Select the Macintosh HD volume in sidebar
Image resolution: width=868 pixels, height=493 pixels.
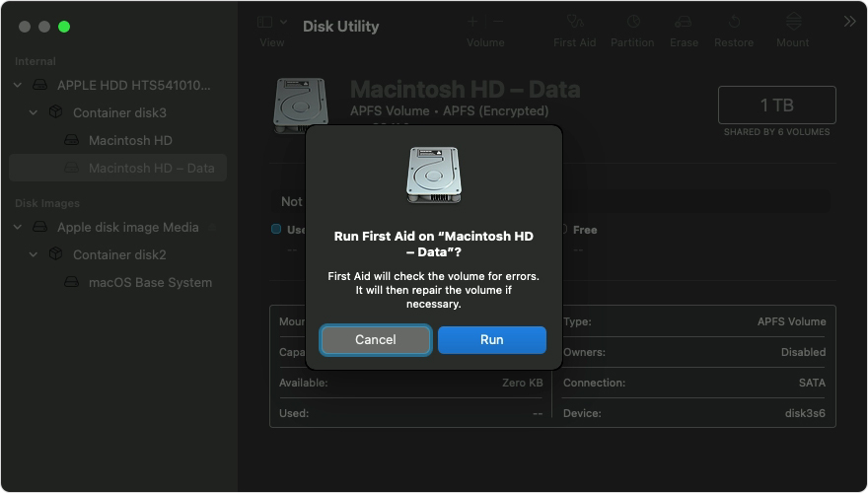tap(130, 140)
